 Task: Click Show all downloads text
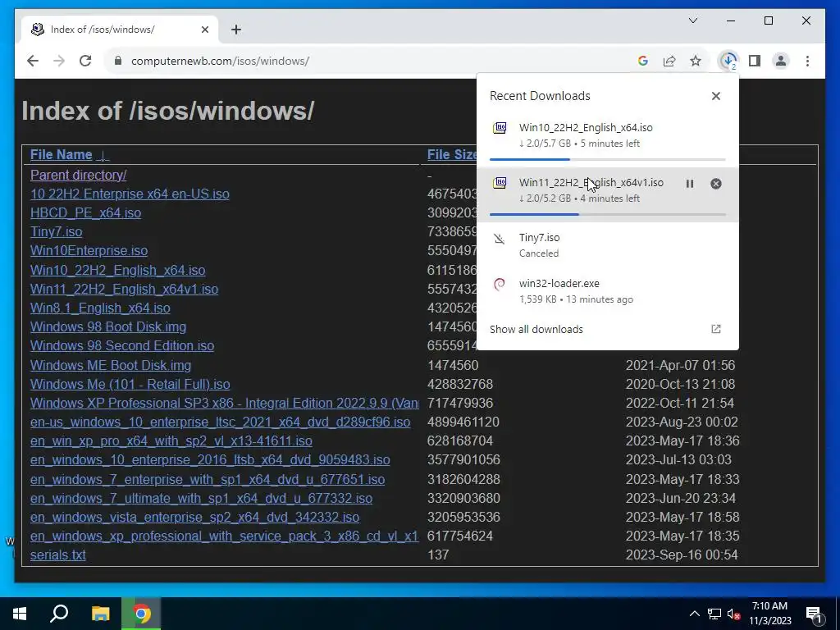[x=536, y=330]
